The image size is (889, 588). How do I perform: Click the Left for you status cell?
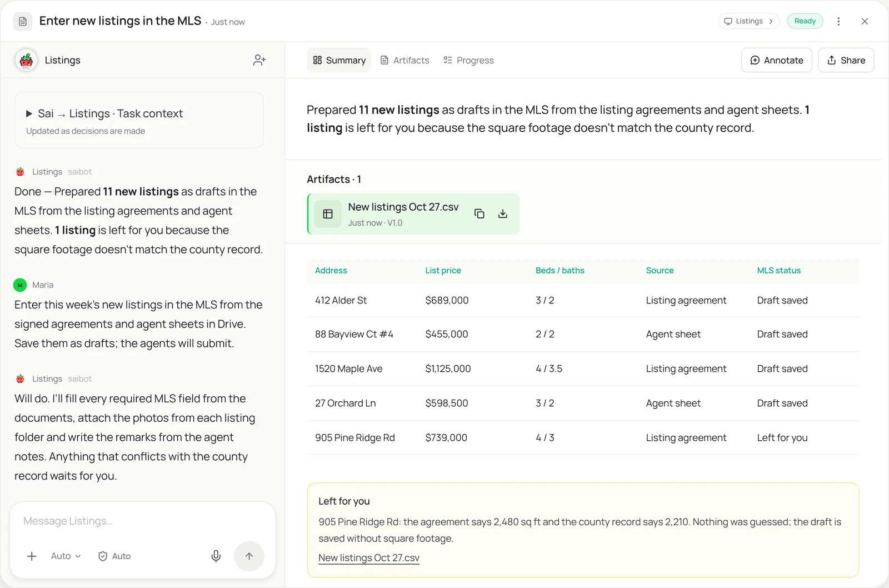tap(782, 438)
